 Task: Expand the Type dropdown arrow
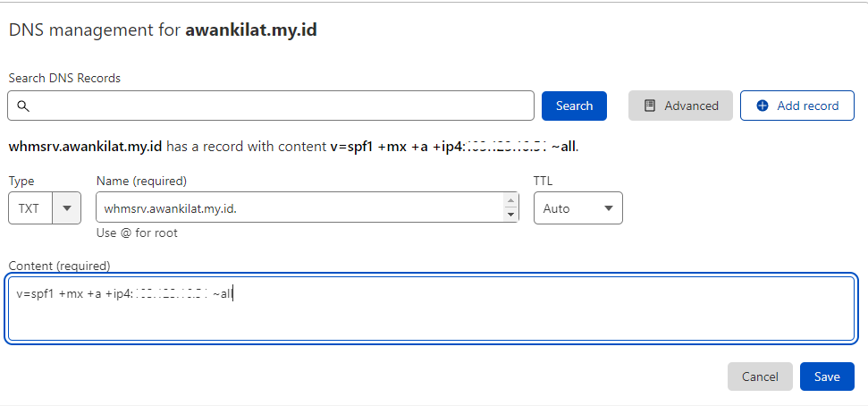tap(67, 208)
